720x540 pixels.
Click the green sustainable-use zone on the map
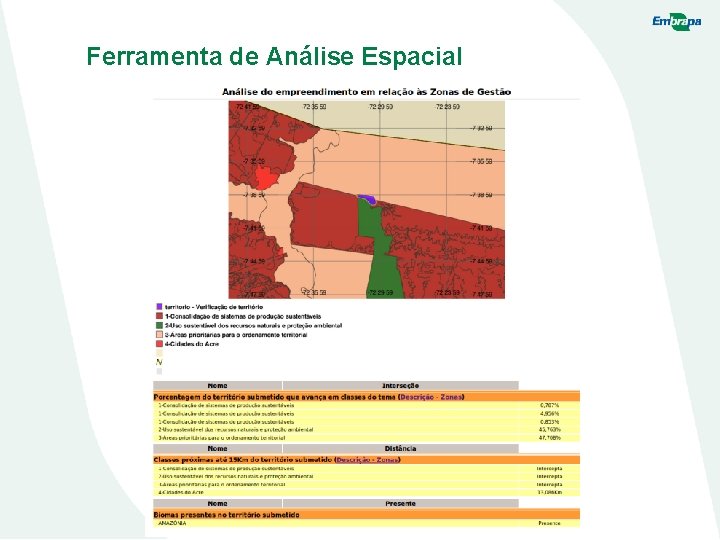point(380,252)
